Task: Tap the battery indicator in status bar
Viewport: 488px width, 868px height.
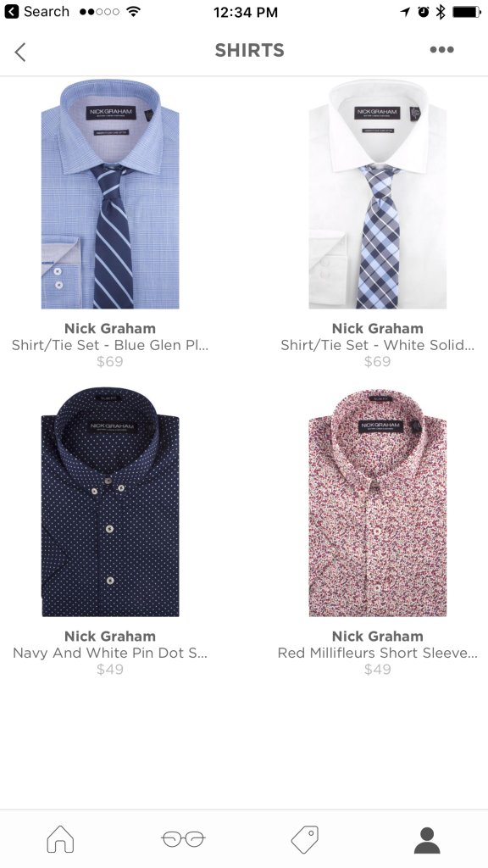Action: click(x=467, y=12)
